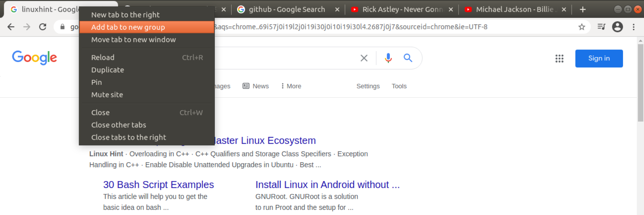Select 'Pin' in the tab menu
The width and height of the screenshot is (644, 215).
pos(96,82)
